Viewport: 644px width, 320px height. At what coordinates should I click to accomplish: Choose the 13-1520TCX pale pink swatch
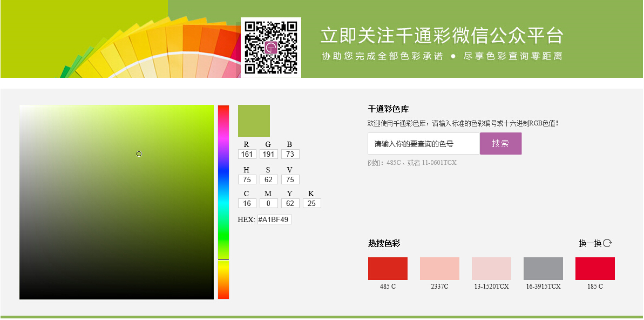pyautogui.click(x=491, y=269)
